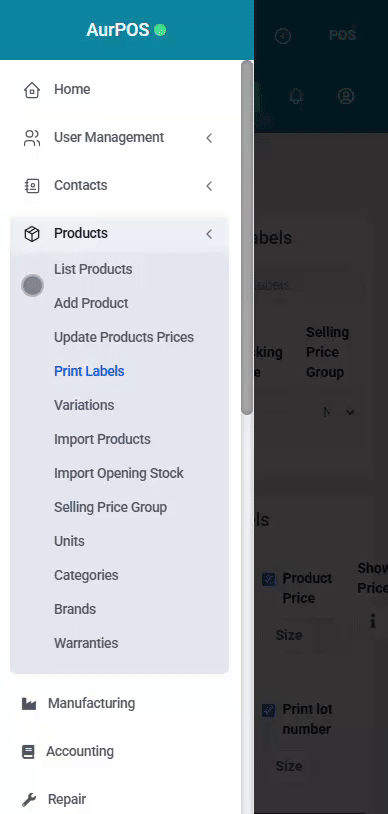Screen dimensions: 388x814
Task: Go to Import Opening Stock
Action: coord(119,473)
